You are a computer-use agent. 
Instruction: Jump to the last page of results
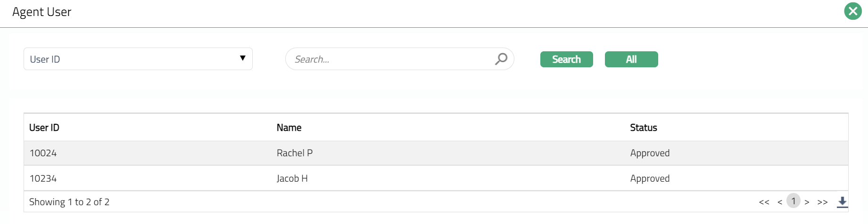point(822,202)
